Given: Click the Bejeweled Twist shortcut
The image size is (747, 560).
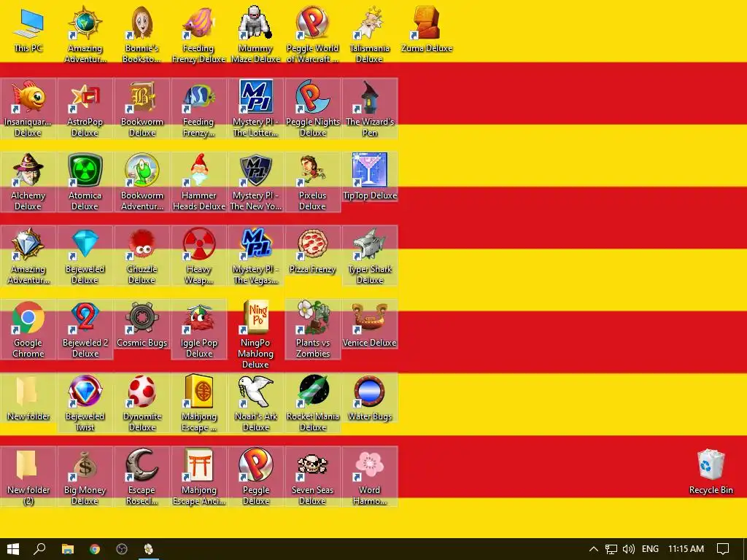Looking at the screenshot, I should (x=85, y=403).
